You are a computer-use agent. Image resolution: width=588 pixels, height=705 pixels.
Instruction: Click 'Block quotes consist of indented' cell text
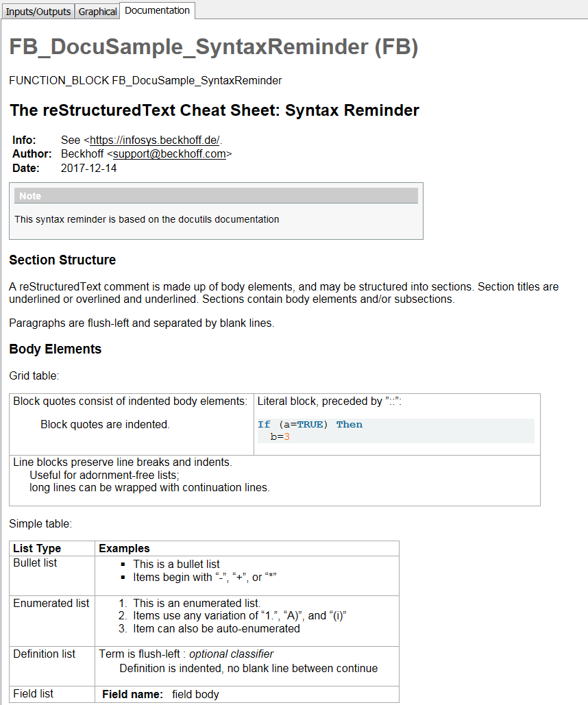(130, 401)
